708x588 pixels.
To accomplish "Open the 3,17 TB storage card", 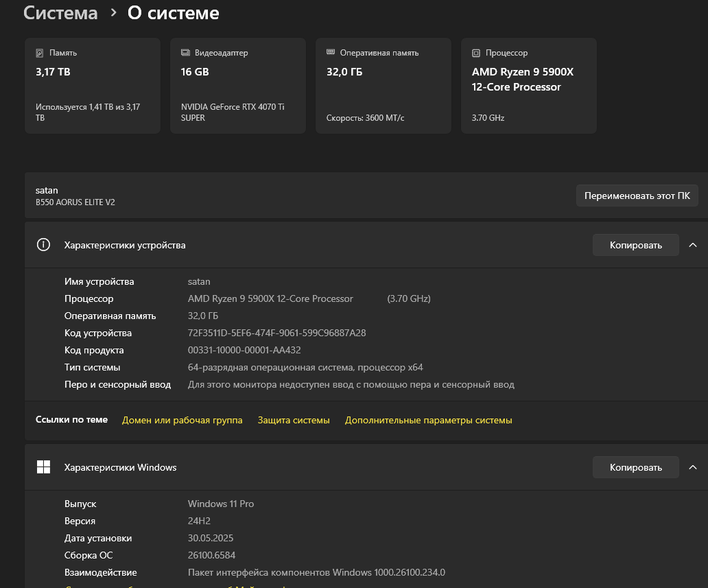I will (92, 86).
